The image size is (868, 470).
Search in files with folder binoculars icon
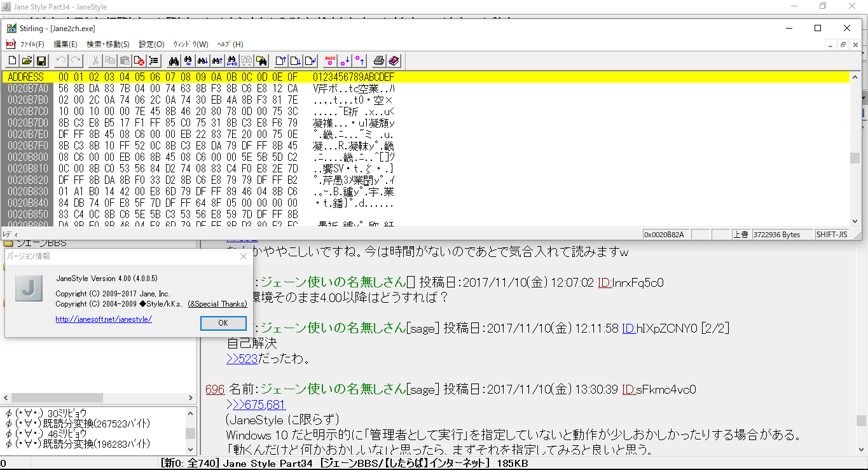[261, 60]
